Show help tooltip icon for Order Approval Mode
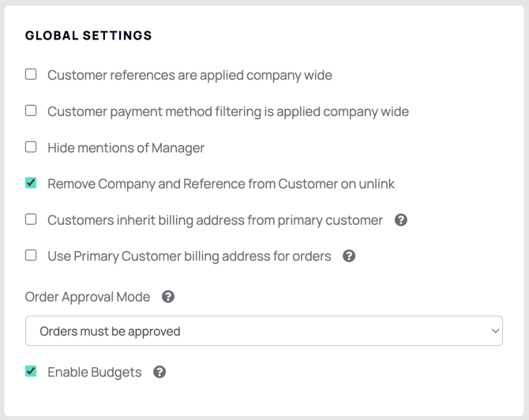Viewport: 529px width, 420px height. [168, 297]
